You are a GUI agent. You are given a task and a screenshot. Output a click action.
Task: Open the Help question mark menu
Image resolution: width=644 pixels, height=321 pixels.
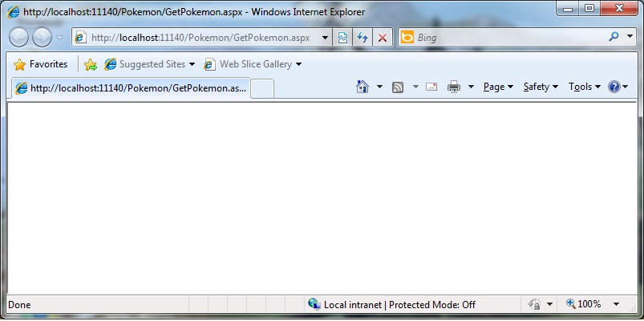pyautogui.click(x=618, y=87)
